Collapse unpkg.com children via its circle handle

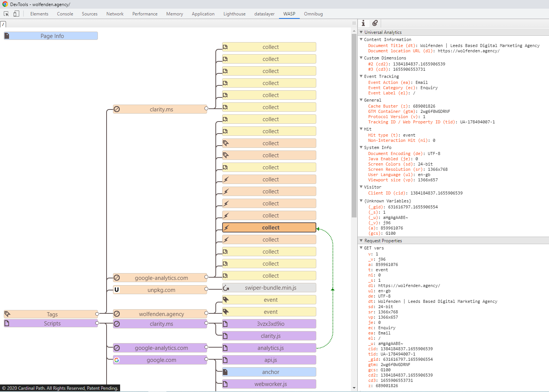[206, 289]
